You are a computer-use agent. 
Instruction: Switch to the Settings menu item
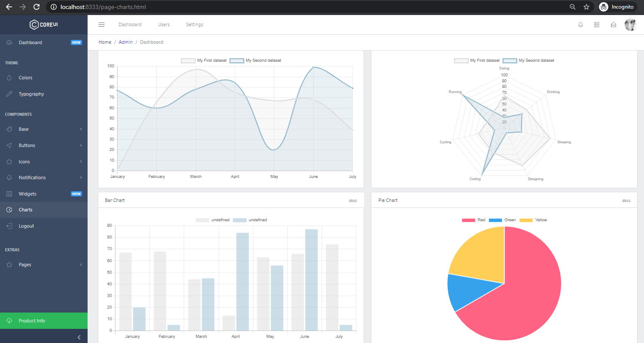[194, 24]
